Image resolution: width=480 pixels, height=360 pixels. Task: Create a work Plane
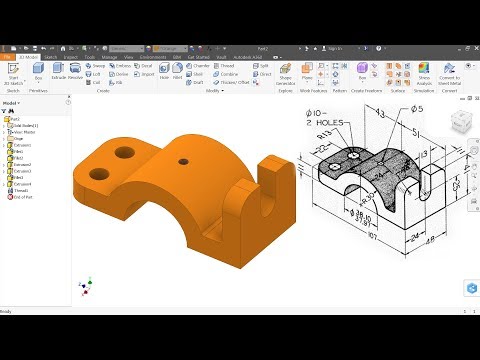coord(307,72)
